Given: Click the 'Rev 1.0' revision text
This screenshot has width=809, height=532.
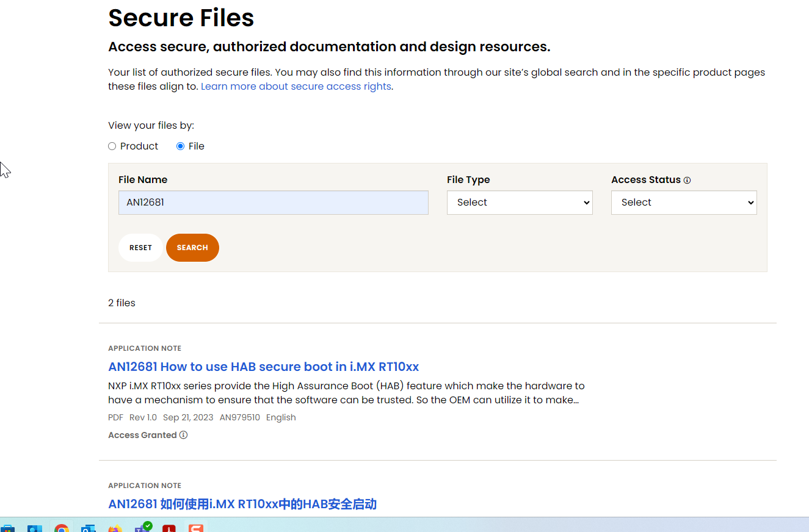Looking at the screenshot, I should 143,417.
